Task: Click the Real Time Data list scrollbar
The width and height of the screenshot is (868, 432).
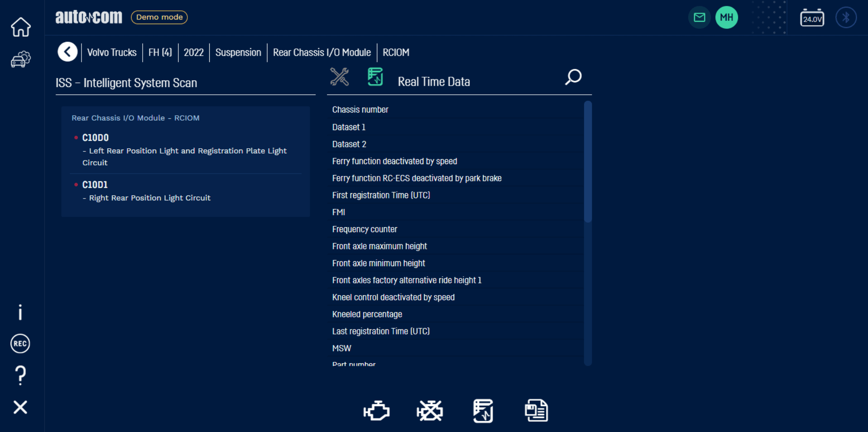Action: coord(588,163)
